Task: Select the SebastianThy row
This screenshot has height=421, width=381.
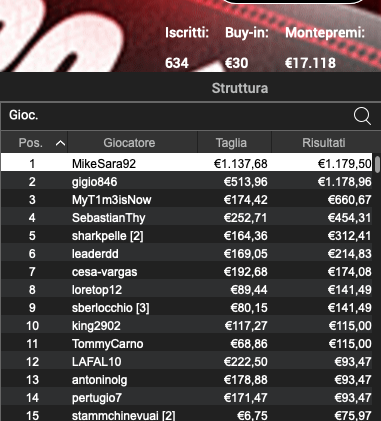Action: tap(187, 217)
